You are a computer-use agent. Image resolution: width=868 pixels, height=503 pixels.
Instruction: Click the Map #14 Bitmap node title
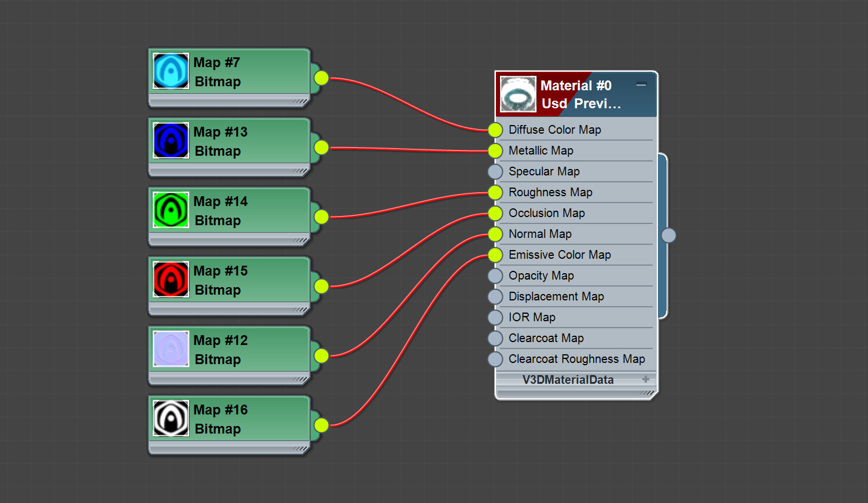(220, 211)
